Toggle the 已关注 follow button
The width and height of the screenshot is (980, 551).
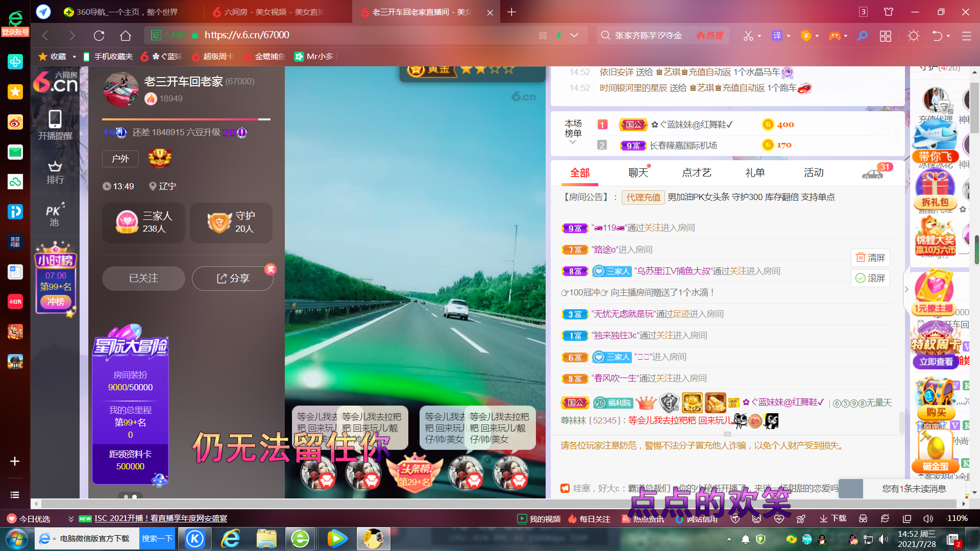(143, 278)
